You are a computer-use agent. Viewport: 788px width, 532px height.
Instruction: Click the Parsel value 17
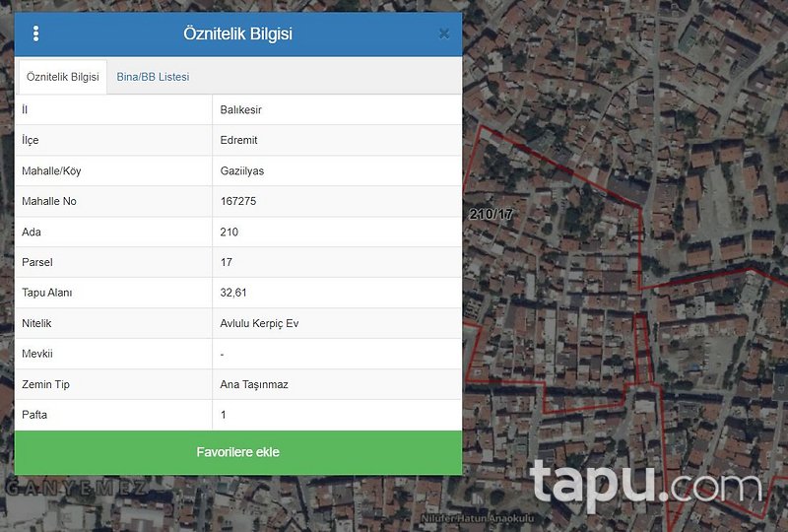coord(227,262)
